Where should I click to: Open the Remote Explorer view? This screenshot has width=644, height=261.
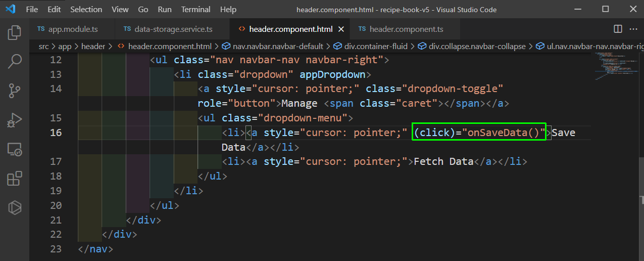tap(15, 149)
